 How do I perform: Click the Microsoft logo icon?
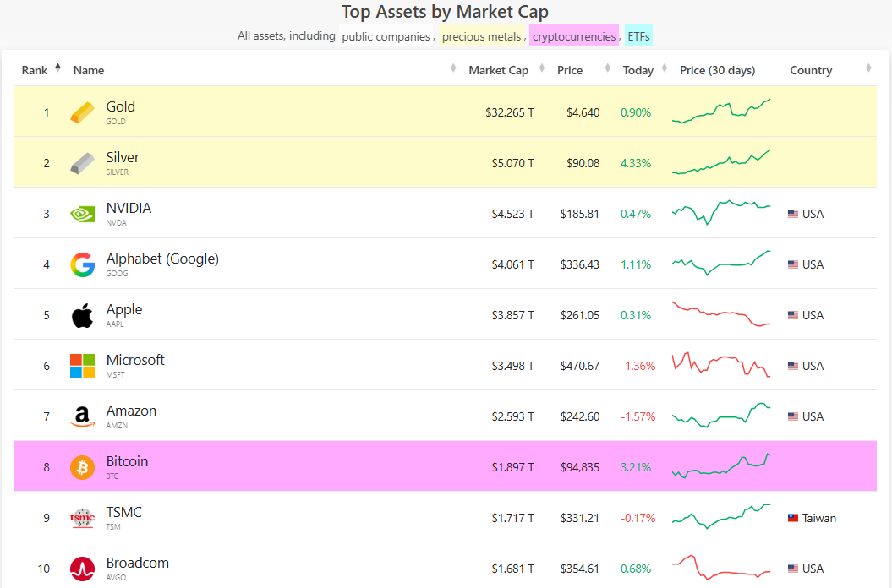(x=82, y=366)
